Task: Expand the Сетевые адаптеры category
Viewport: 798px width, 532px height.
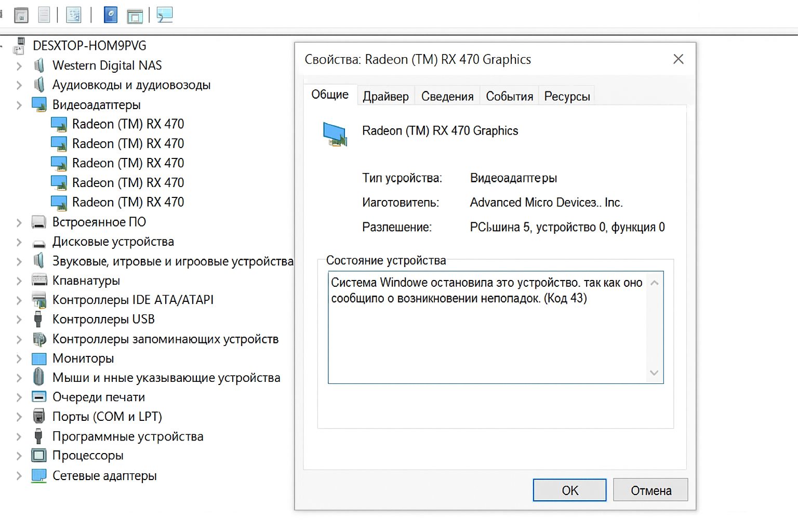Action: tap(19, 476)
